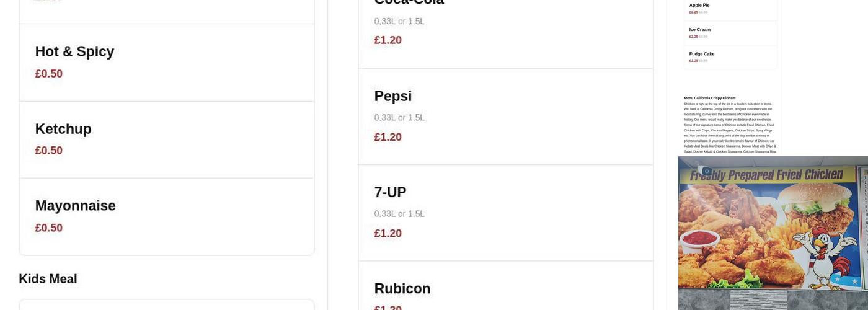Viewport: 868px width, 310px height.
Task: Select the Pepsi drink item
Action: click(x=392, y=97)
